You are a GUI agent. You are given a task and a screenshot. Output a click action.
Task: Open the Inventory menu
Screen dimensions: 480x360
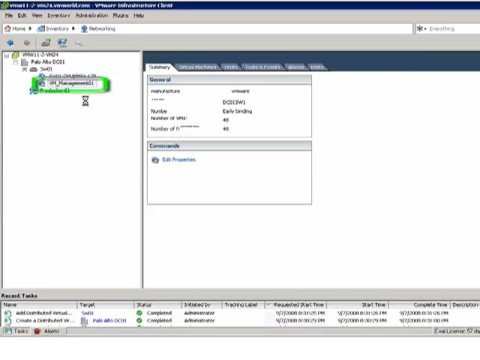pyautogui.click(x=59, y=15)
